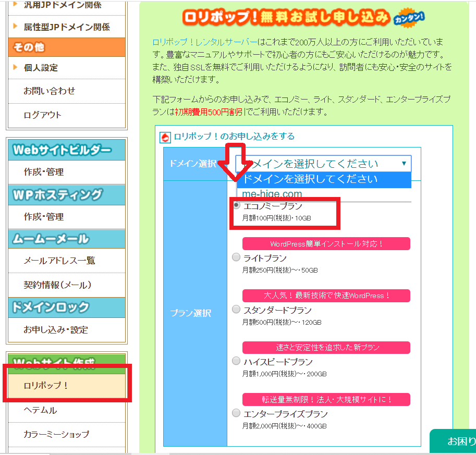
Task: Click 月額2,000円(税抜)～・400GB text
Action: [x=285, y=426]
